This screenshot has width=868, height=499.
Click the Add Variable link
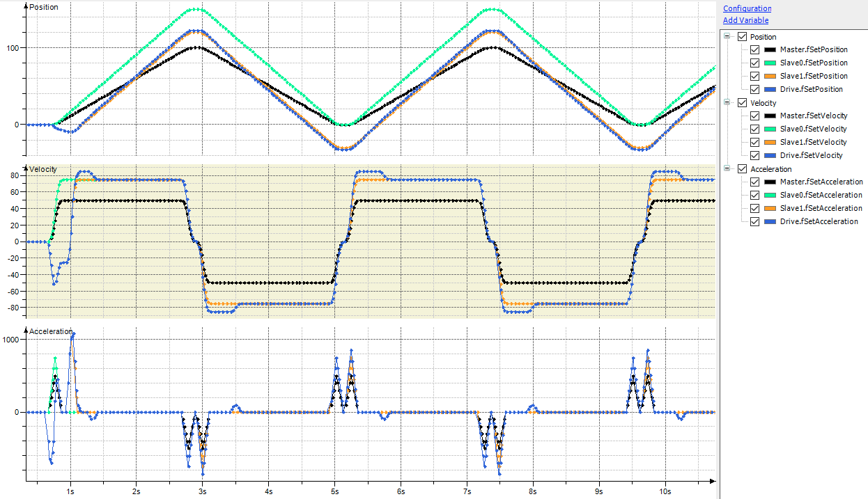point(745,20)
